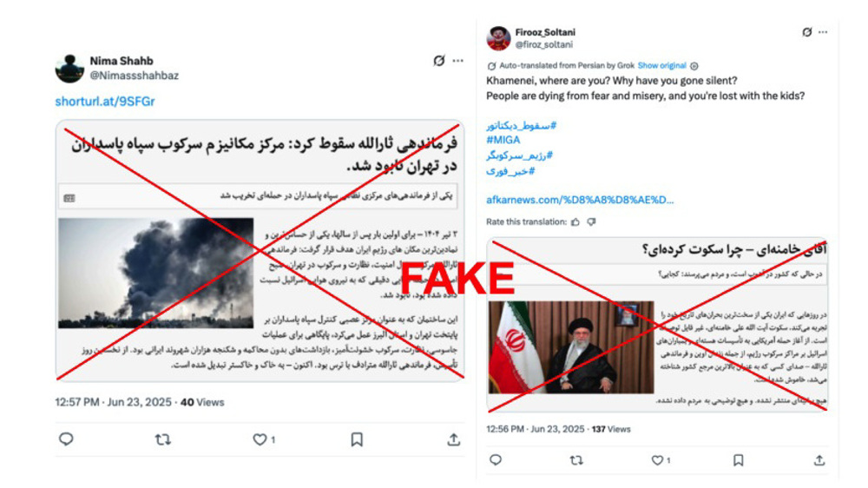Share Nima Shahb's tweet

point(454,440)
